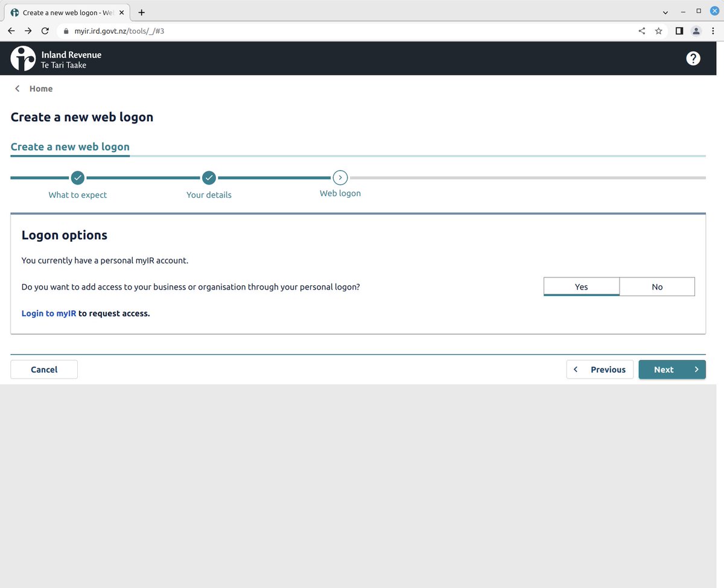Close the 'Create a new web logon' browser tab

[122, 13]
